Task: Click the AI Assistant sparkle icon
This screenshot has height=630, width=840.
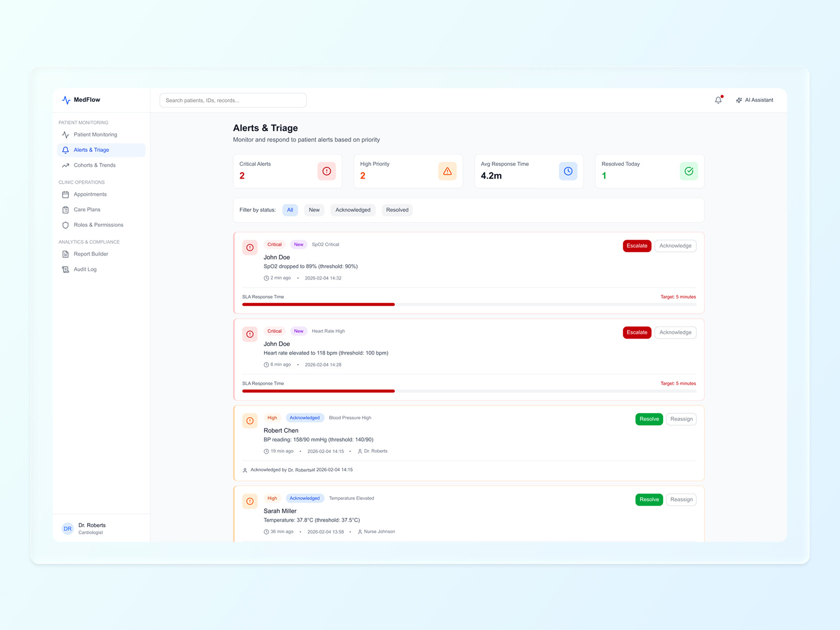Action: [x=739, y=100]
